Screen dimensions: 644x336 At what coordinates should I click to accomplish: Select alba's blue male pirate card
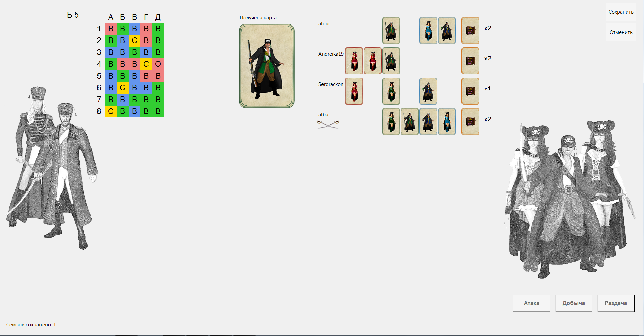click(428, 121)
